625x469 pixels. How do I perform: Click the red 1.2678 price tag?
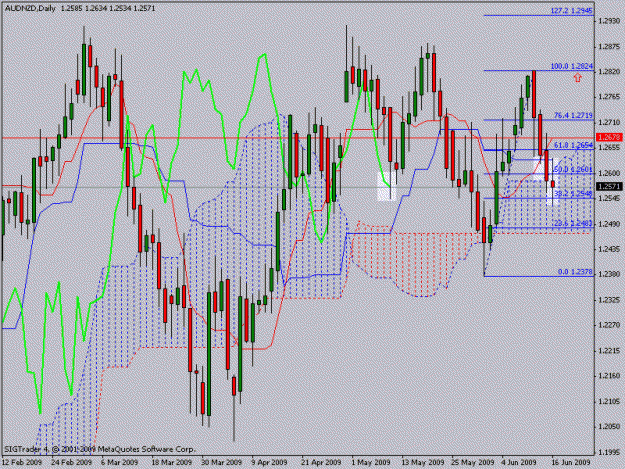tap(610, 137)
